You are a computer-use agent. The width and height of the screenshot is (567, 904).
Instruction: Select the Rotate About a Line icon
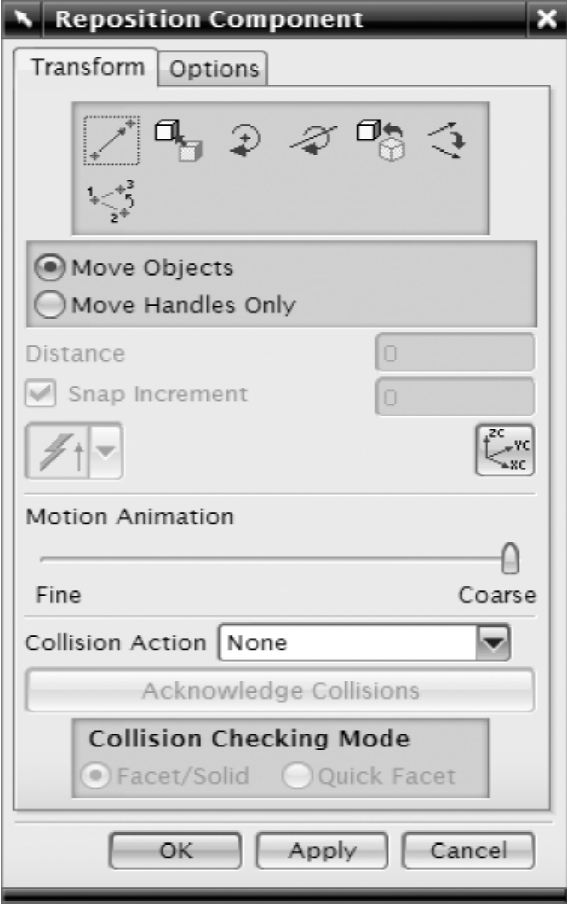pos(313,140)
